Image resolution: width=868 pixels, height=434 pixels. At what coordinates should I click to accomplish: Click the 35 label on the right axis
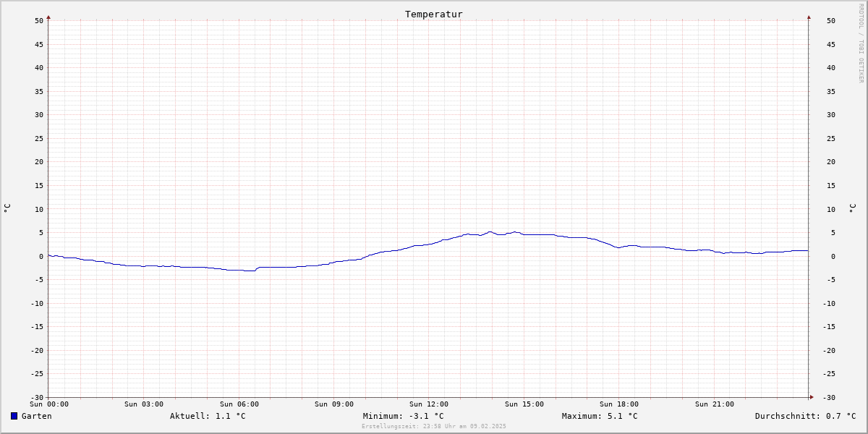(x=830, y=91)
